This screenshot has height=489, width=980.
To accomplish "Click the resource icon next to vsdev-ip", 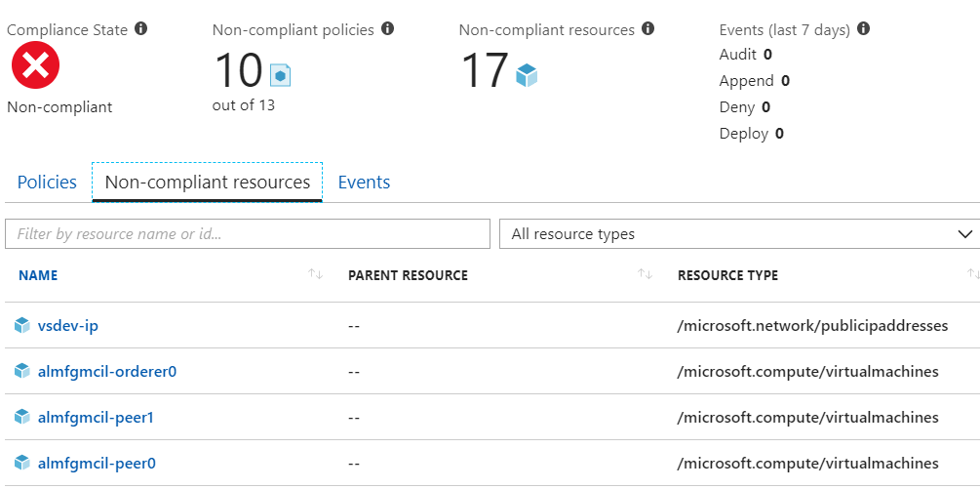I will pos(22,325).
